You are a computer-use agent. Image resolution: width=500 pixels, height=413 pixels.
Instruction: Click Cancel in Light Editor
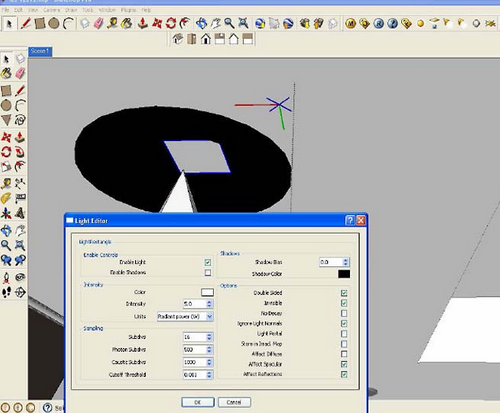click(x=234, y=402)
